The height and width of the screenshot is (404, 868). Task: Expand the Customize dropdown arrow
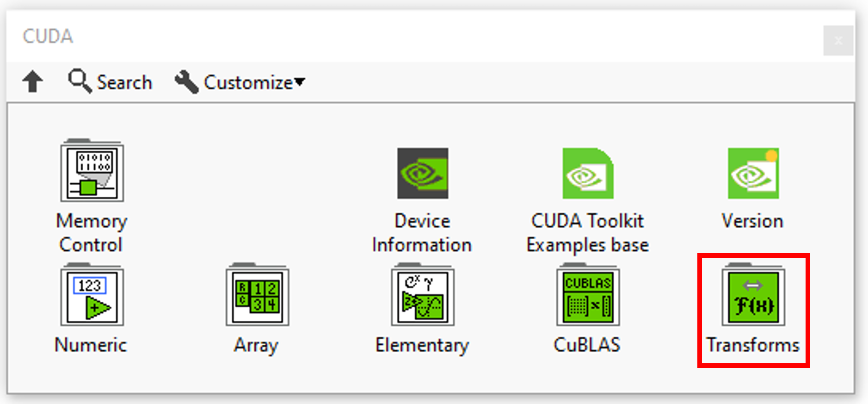click(x=300, y=82)
